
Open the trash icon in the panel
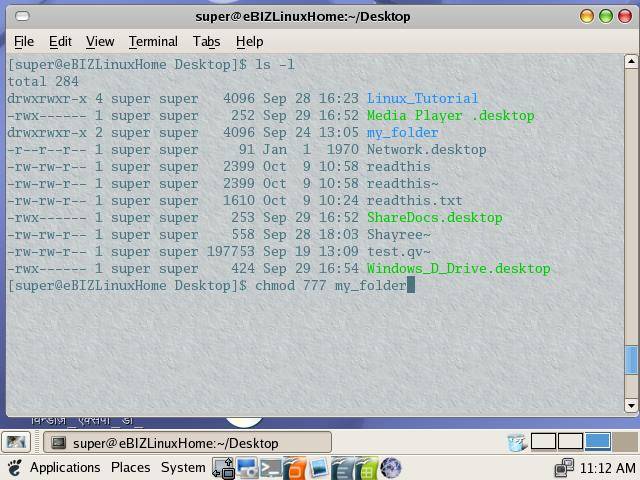click(516, 442)
